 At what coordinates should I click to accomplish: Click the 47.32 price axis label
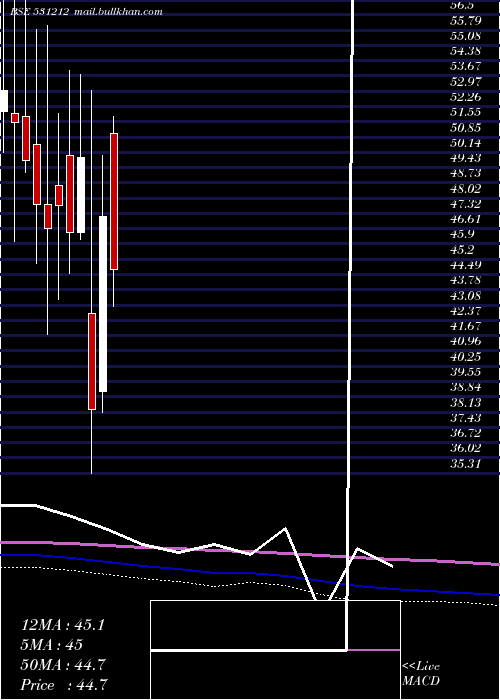[466, 204]
